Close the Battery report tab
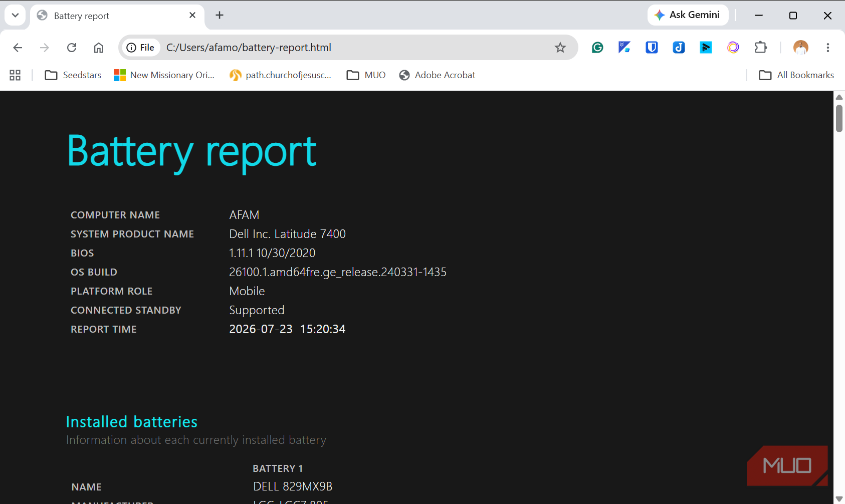This screenshot has width=845, height=504. (x=192, y=16)
